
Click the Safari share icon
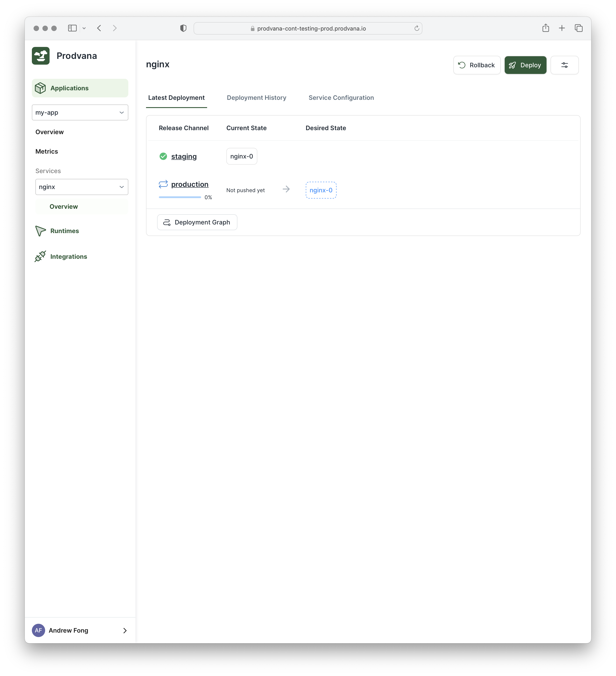pos(546,28)
